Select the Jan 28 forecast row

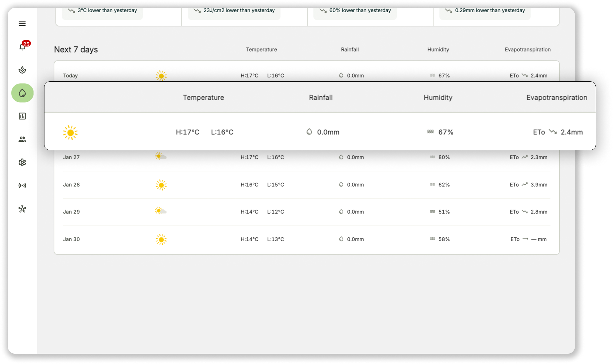tap(306, 185)
